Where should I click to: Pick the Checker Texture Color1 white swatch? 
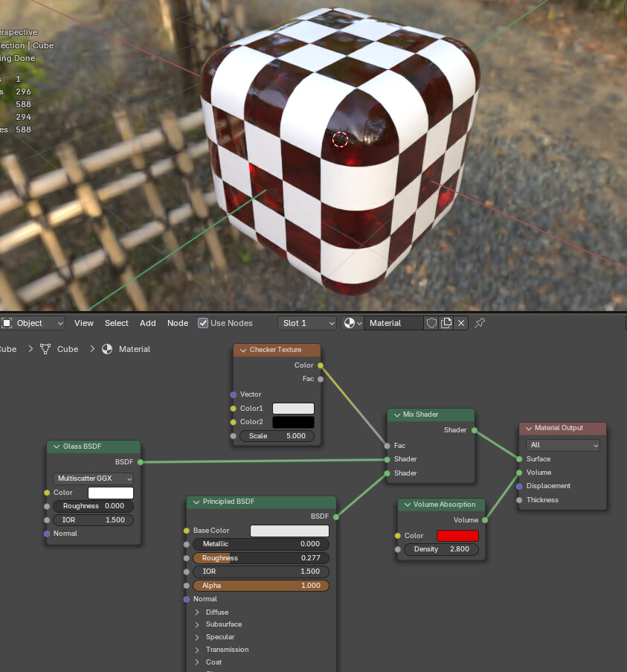pos(293,409)
